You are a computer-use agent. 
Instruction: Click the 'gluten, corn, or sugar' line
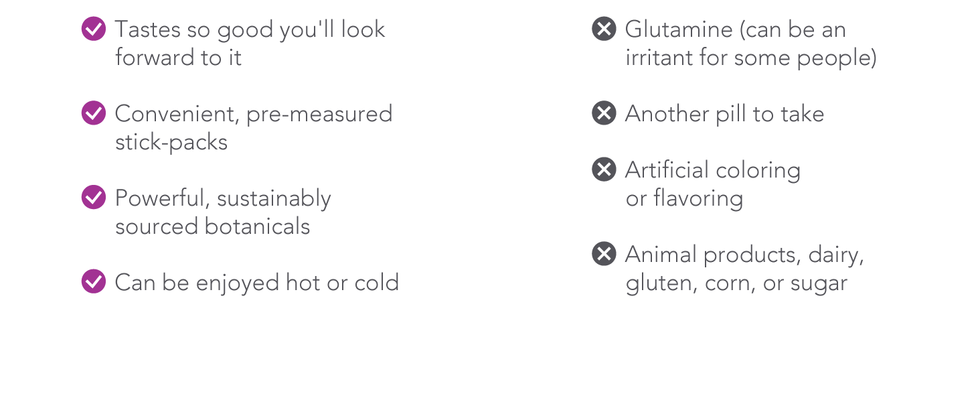click(x=736, y=283)
